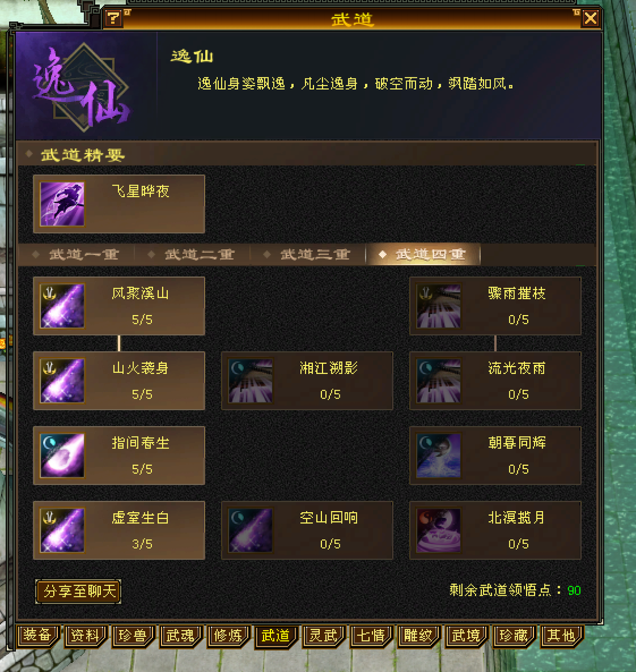Select the 北溟揽月 skill icon
Screen dimensions: 636x672
click(x=438, y=530)
